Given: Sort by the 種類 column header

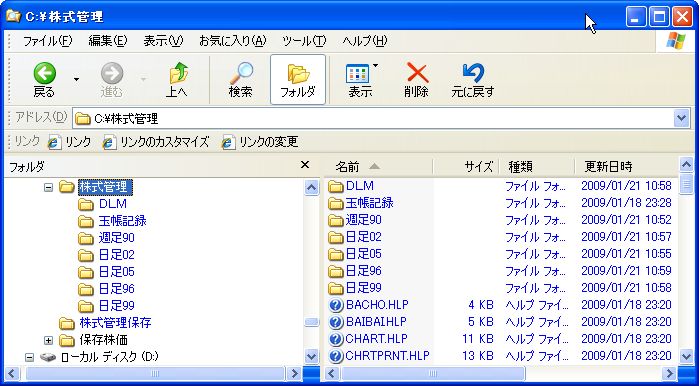Looking at the screenshot, I should [x=537, y=167].
